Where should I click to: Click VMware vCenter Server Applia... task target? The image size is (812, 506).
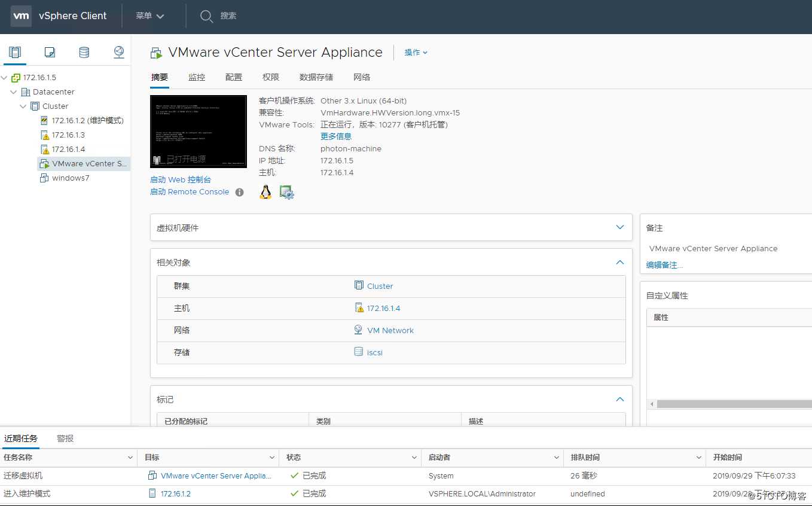coord(216,475)
